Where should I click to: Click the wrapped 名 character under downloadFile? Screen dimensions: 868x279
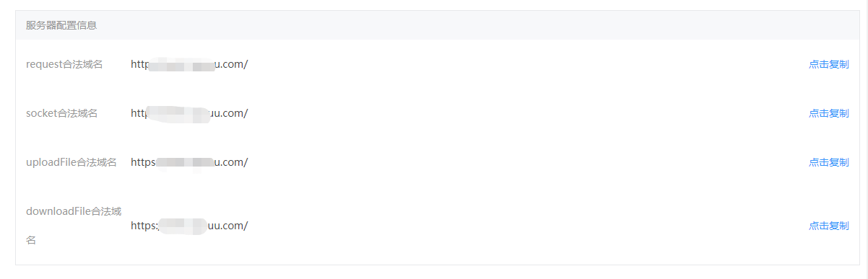pos(31,240)
